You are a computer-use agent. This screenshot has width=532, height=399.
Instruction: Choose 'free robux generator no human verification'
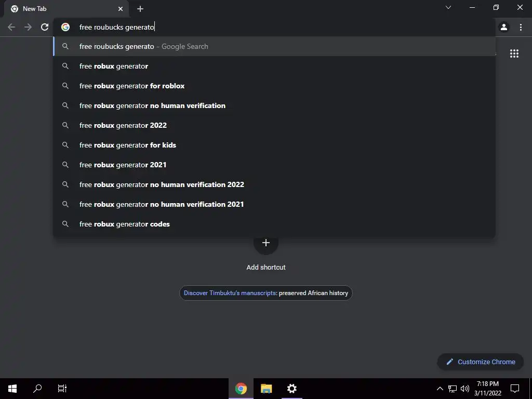tap(274, 105)
